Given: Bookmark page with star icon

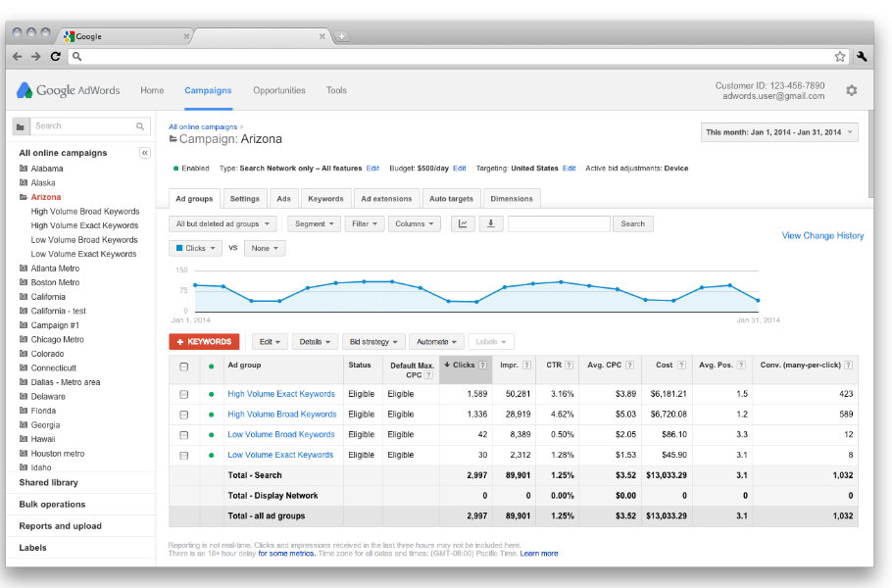Looking at the screenshot, I should click(x=840, y=57).
